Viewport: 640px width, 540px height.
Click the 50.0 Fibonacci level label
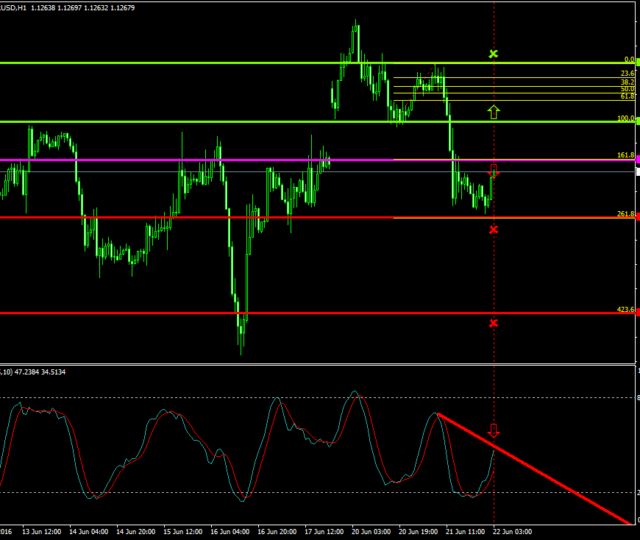[627, 90]
